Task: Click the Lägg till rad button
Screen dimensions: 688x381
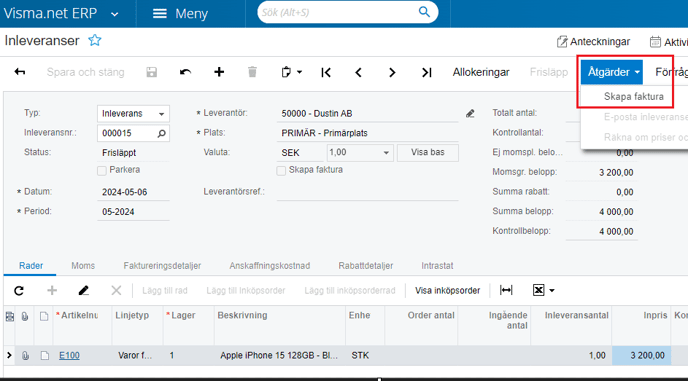Action: [x=165, y=291]
